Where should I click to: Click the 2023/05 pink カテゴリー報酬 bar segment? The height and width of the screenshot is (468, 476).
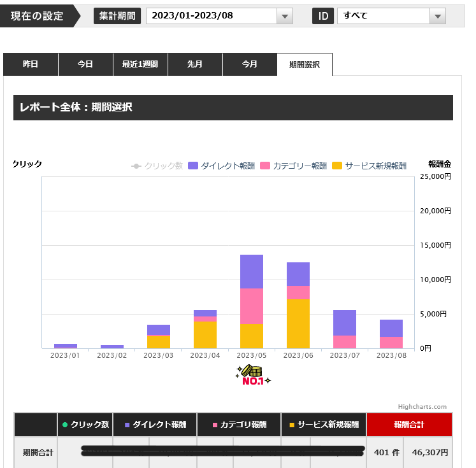coord(252,306)
